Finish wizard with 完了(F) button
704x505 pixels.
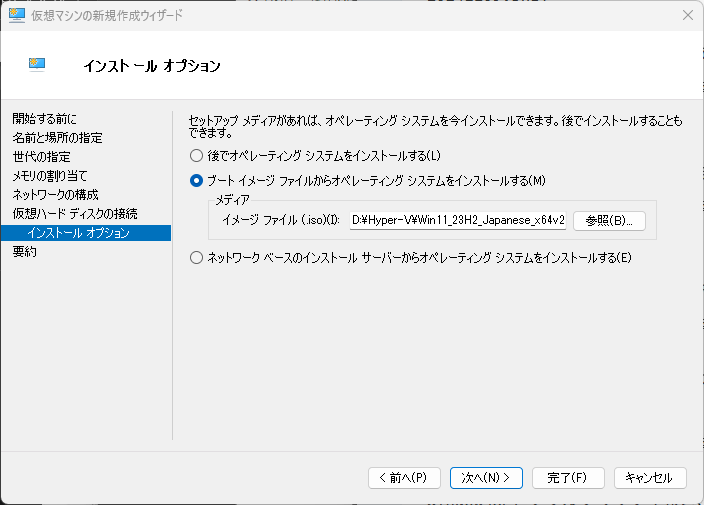[x=568, y=478]
